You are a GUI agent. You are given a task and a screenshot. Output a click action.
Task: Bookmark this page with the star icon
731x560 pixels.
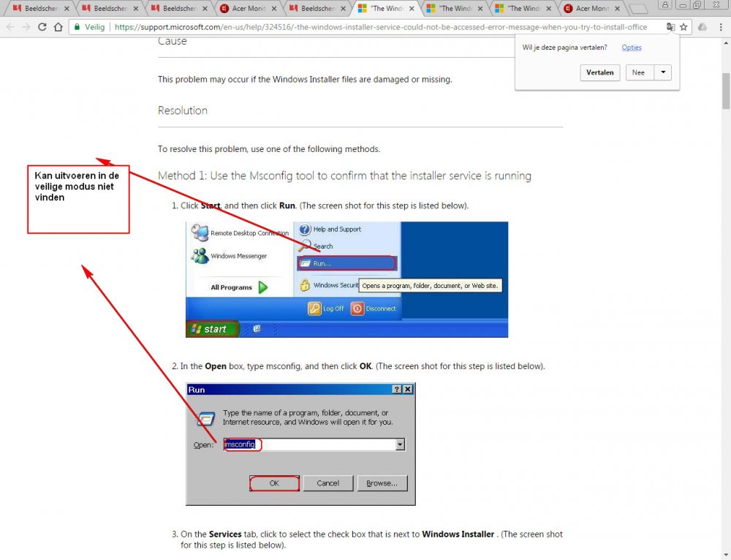coord(683,27)
